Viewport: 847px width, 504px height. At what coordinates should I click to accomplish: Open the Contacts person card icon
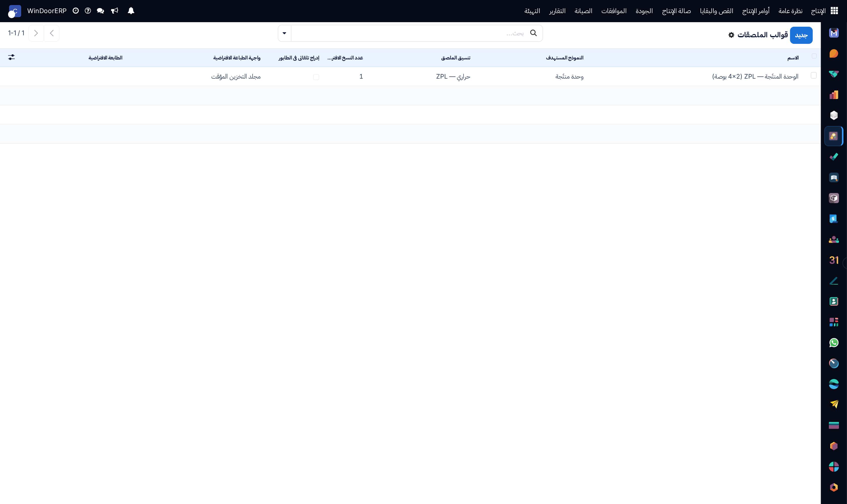(834, 301)
